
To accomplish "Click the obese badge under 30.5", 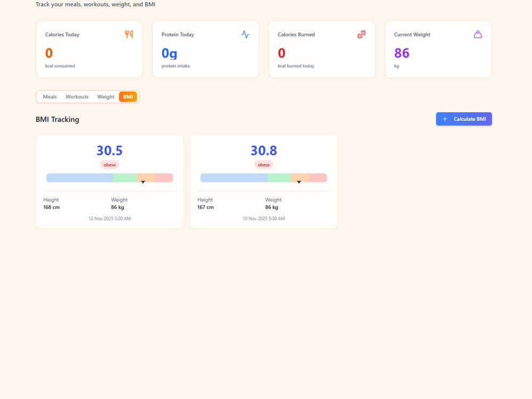I will [x=110, y=165].
